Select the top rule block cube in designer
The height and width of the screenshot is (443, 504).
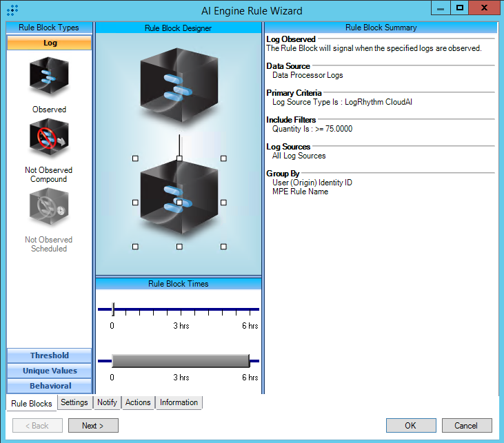(x=179, y=84)
